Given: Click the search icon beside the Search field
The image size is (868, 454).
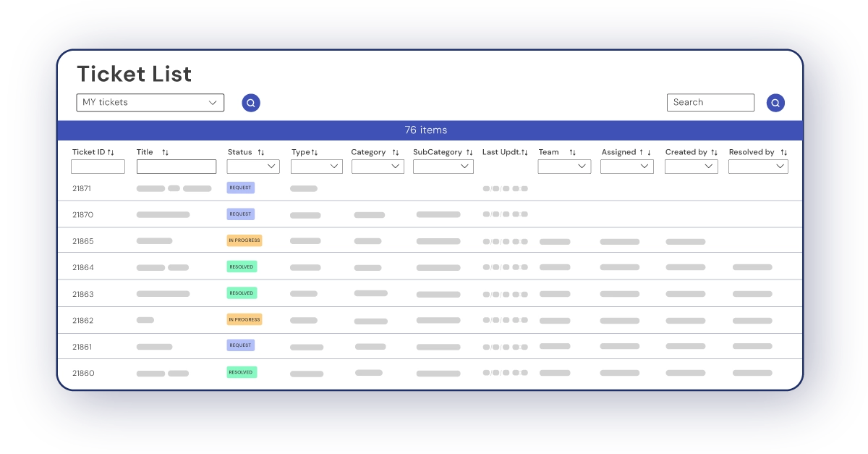Looking at the screenshot, I should [x=775, y=103].
